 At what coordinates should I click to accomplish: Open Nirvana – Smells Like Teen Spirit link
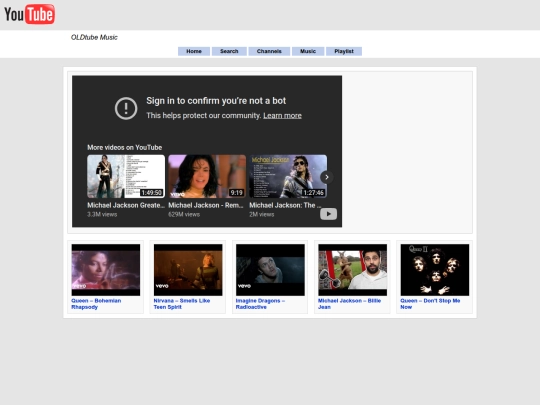[182, 304]
